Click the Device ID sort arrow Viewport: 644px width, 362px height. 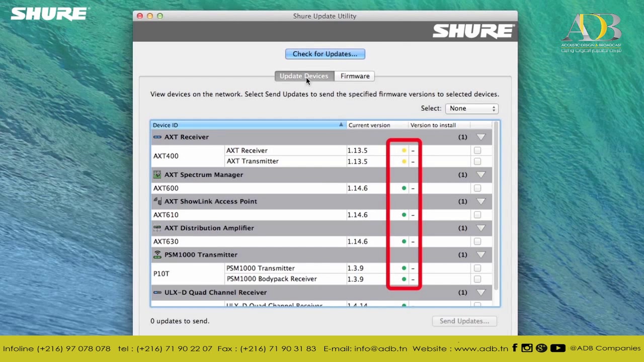pyautogui.click(x=341, y=125)
